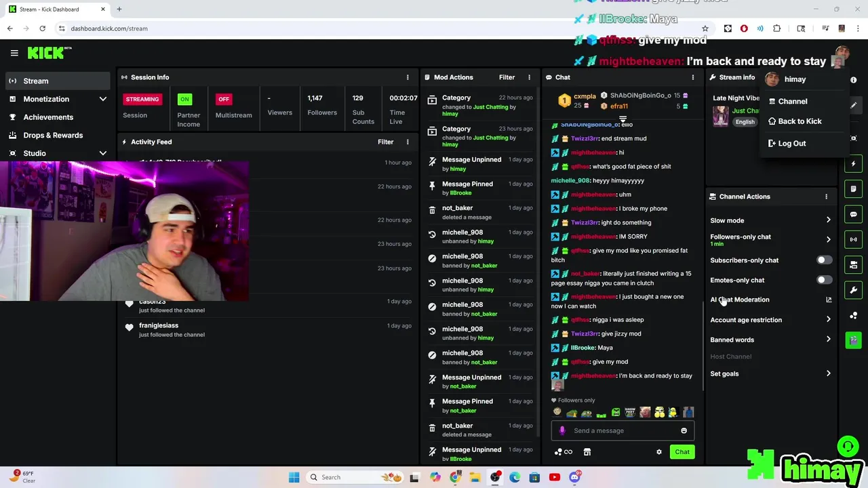Open the hamburger menu beside the Kick logo
This screenshot has width=868, height=488.
(14, 53)
